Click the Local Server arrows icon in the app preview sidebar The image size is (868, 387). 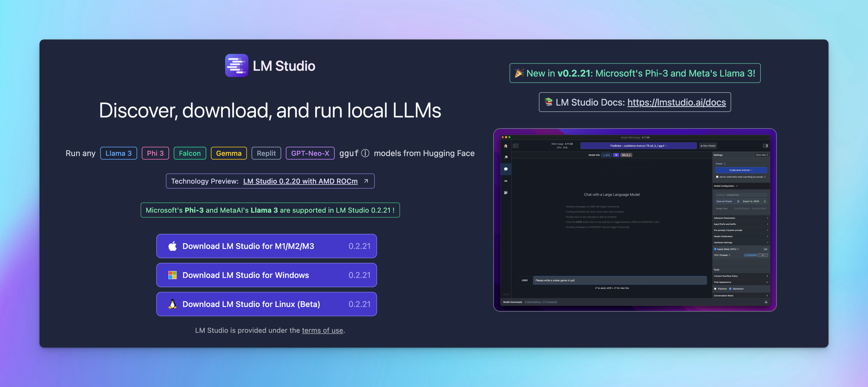click(506, 181)
